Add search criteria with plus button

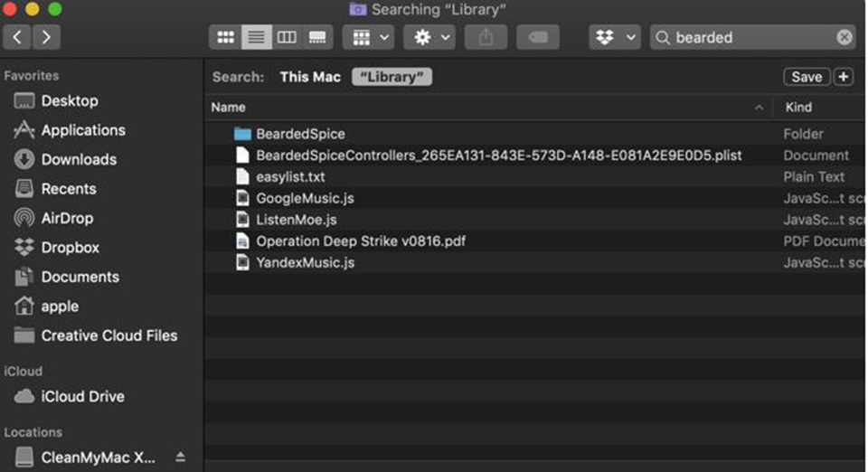coord(844,77)
